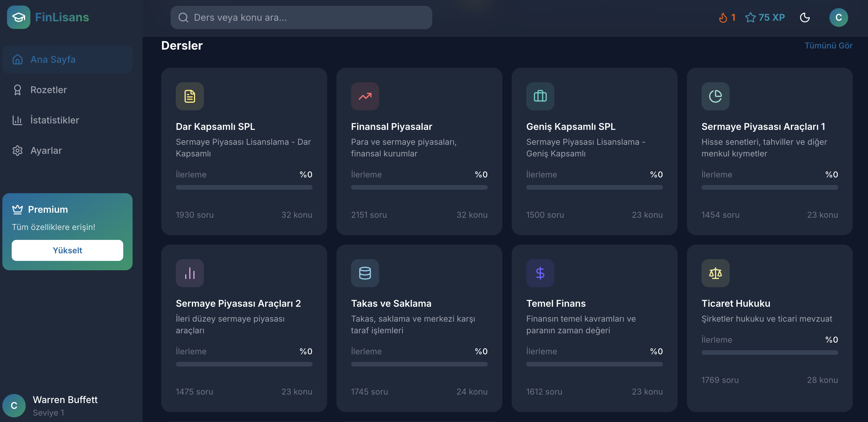Image resolution: width=868 pixels, height=422 pixels.
Task: Click the Temel Finans dollar icon
Action: (540, 273)
